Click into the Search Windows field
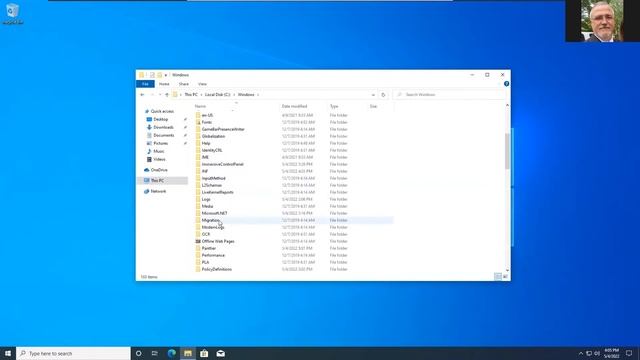This screenshot has height=360, width=640. coord(450,95)
